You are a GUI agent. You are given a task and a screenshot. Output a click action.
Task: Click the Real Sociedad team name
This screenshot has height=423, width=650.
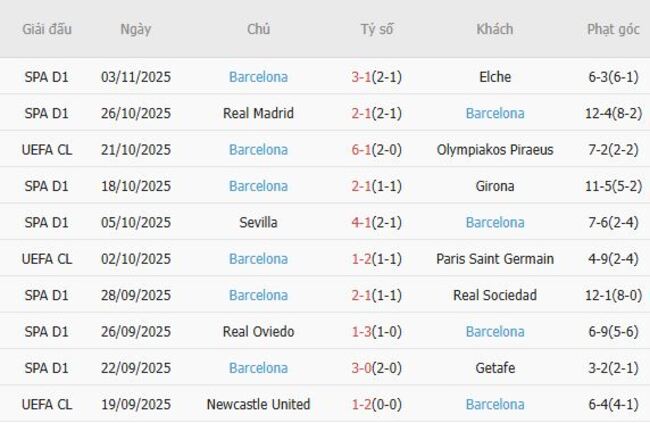(x=495, y=295)
